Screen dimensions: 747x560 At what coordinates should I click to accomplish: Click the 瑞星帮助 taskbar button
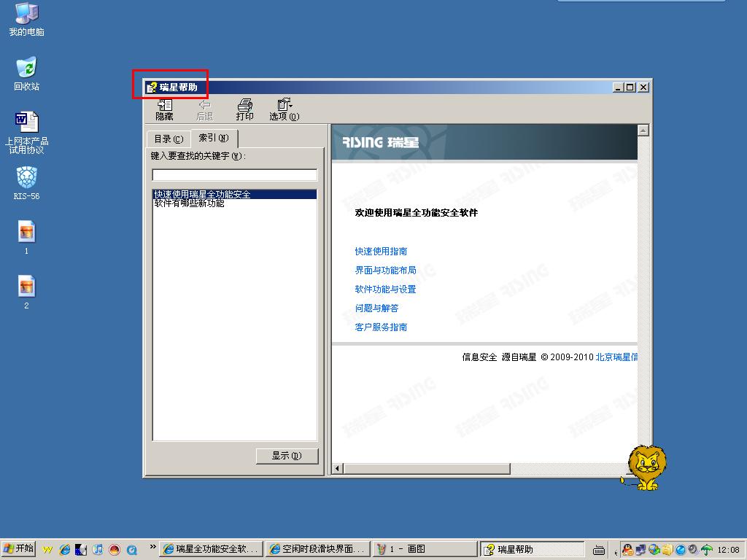point(532,549)
